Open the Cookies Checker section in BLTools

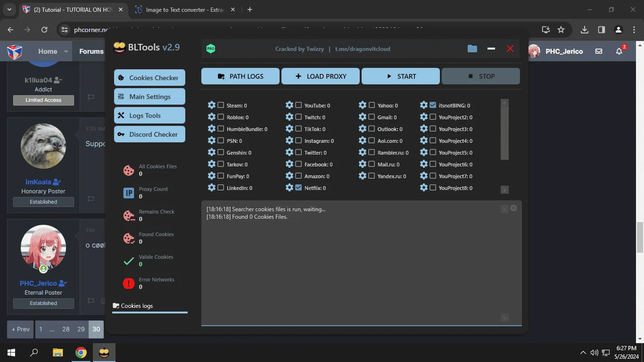(x=149, y=78)
